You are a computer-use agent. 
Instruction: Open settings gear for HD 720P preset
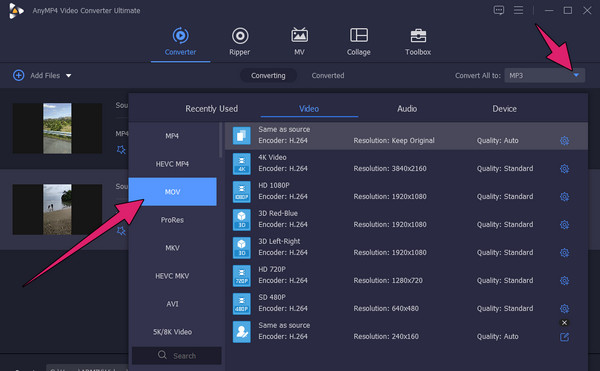[x=564, y=281]
